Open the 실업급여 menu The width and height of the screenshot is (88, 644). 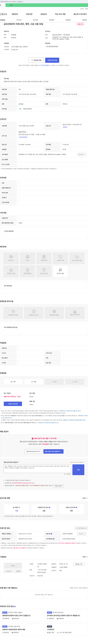pos(44,14)
